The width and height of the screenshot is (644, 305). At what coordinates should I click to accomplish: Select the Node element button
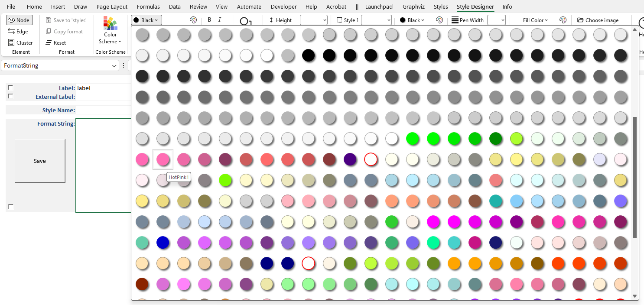[20, 20]
